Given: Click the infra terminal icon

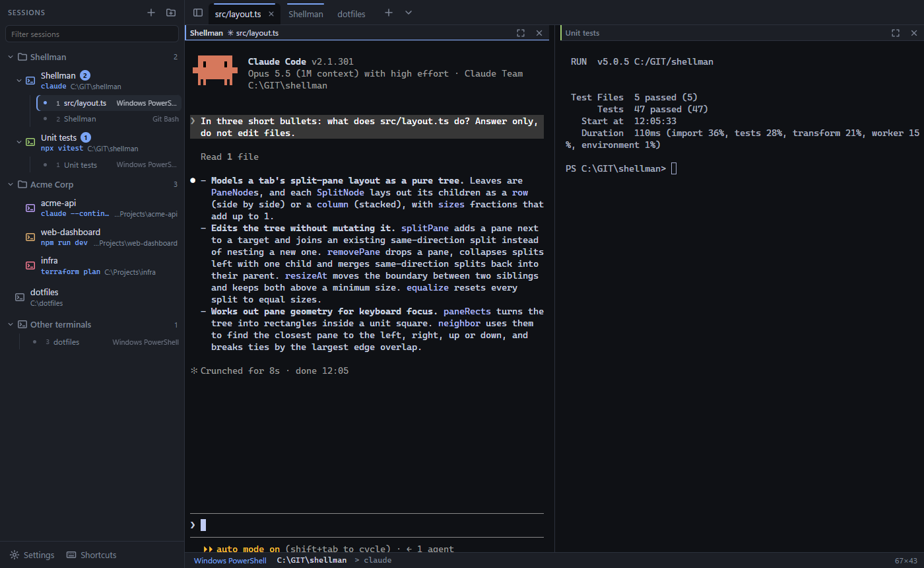Looking at the screenshot, I should tap(30, 266).
